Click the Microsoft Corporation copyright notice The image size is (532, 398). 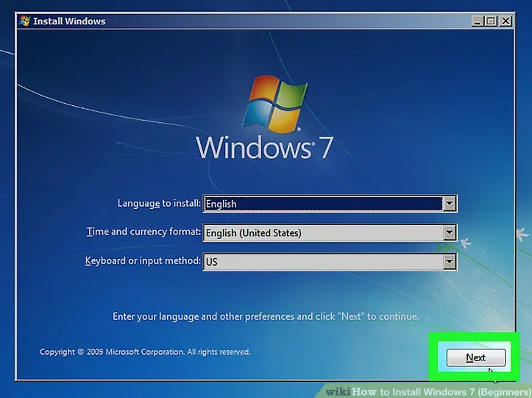(x=145, y=352)
